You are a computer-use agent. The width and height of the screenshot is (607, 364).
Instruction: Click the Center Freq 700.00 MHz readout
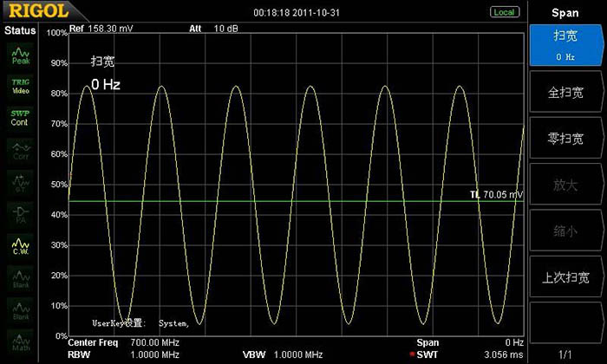123,343
